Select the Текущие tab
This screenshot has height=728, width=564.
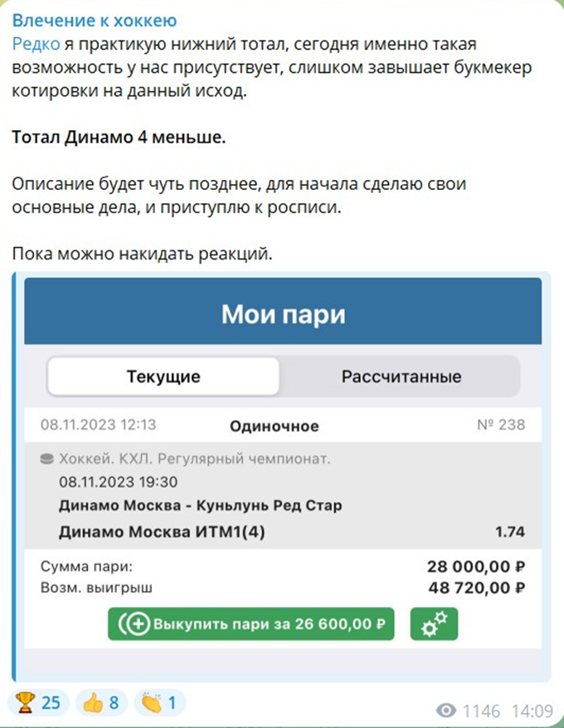coord(163,376)
